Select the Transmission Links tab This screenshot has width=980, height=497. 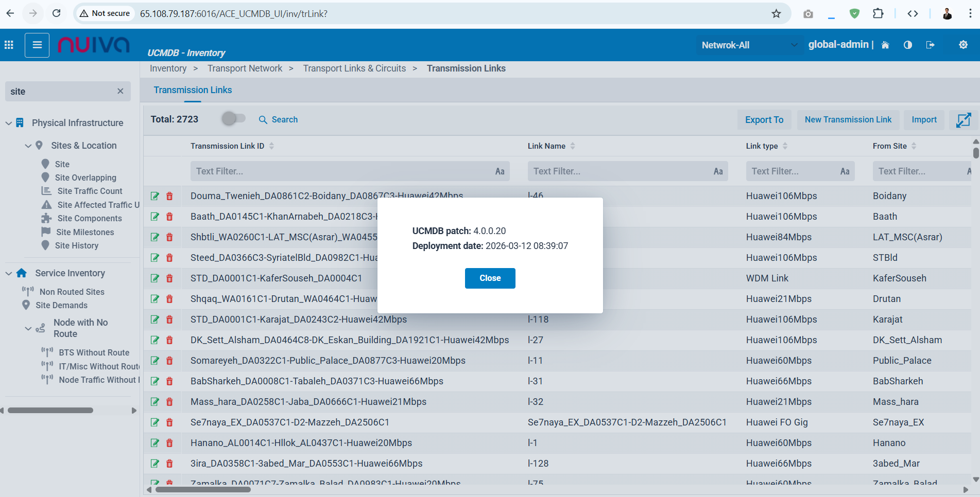click(193, 90)
